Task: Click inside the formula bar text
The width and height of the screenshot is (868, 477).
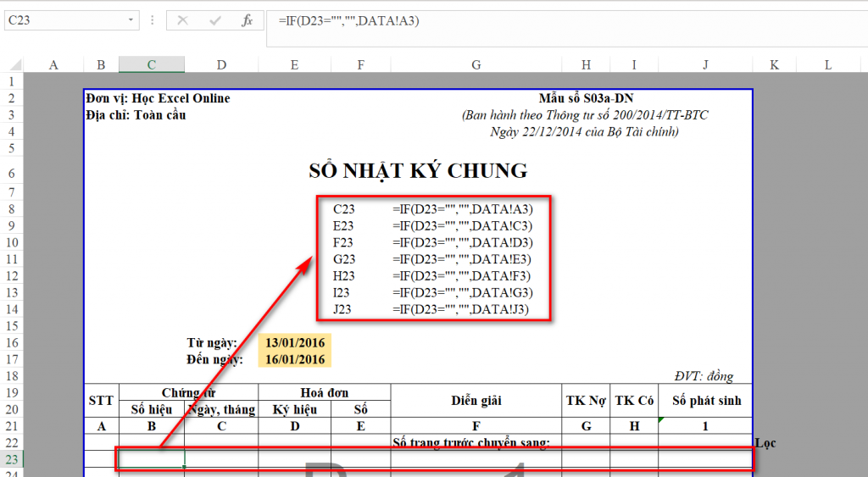Action: click(x=348, y=21)
